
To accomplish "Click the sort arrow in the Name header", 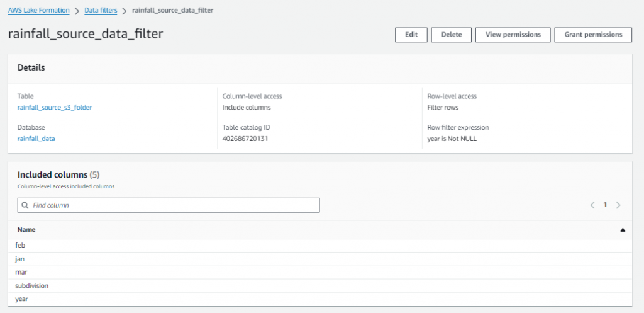I will 622,230.
